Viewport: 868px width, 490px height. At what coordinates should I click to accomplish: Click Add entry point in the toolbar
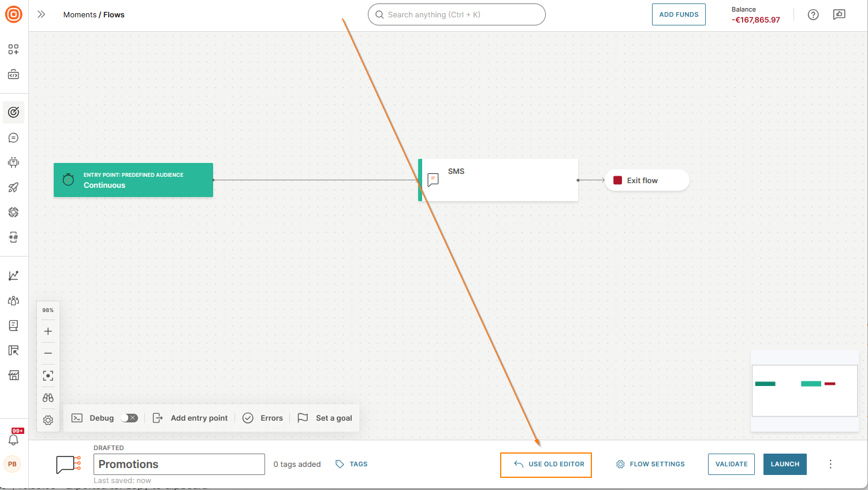[191, 418]
